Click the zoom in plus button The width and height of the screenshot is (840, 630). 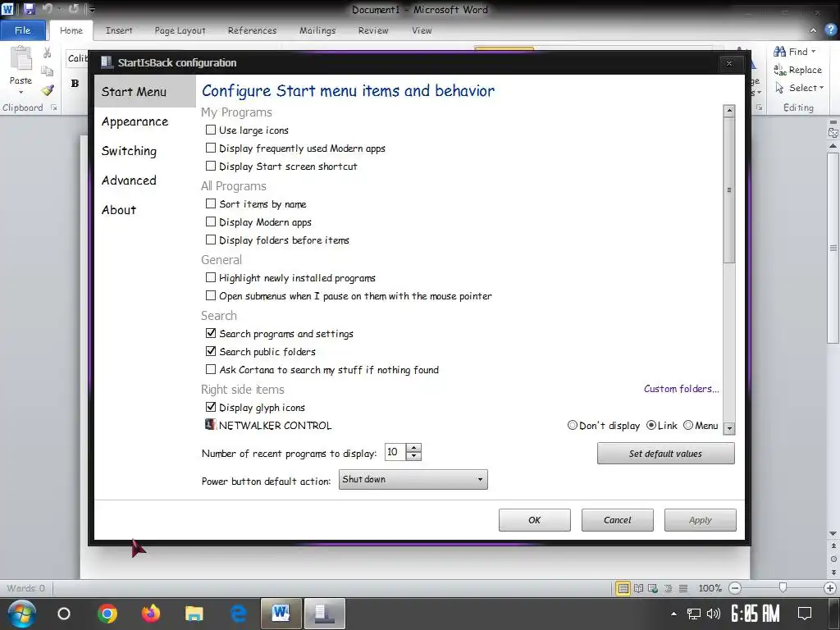(x=830, y=588)
